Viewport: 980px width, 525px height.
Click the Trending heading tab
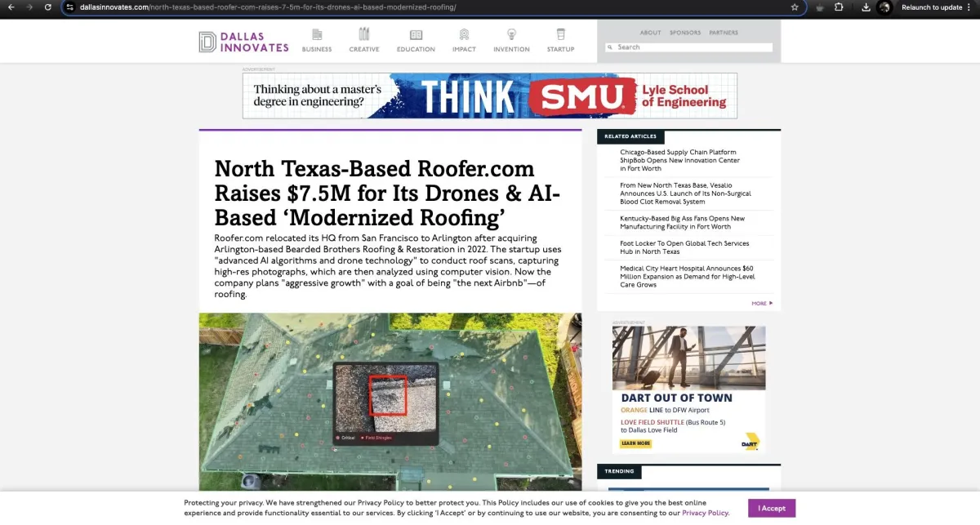pyautogui.click(x=619, y=471)
